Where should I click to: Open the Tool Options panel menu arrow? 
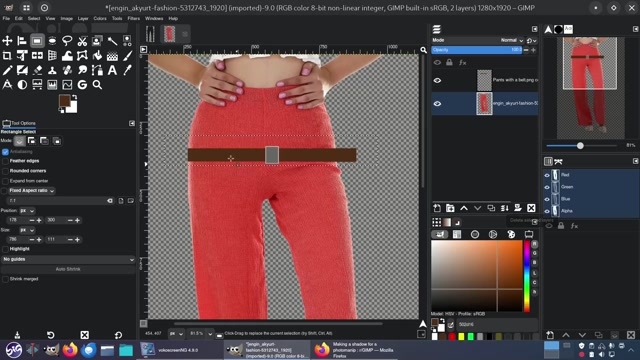tap(132, 123)
